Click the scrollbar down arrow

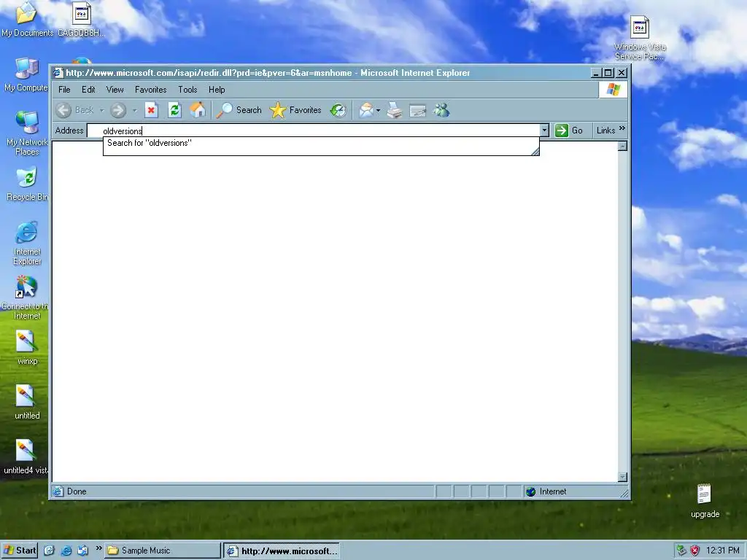tap(622, 477)
